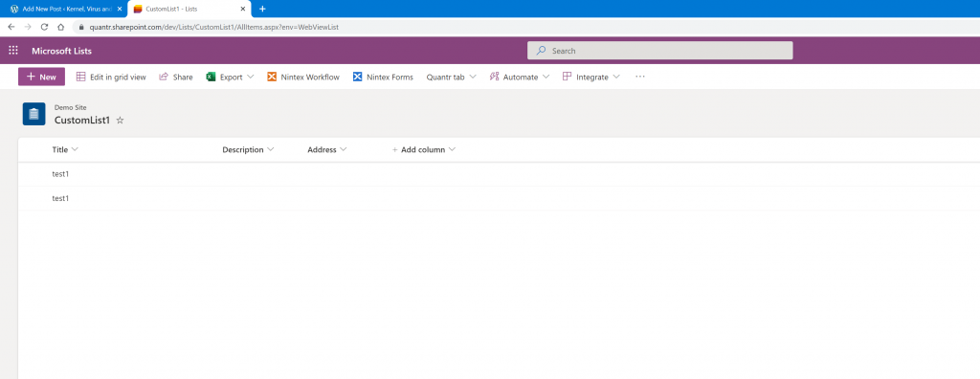Expand the Export dropdown chevron
The width and height of the screenshot is (980, 379).
pyautogui.click(x=251, y=77)
